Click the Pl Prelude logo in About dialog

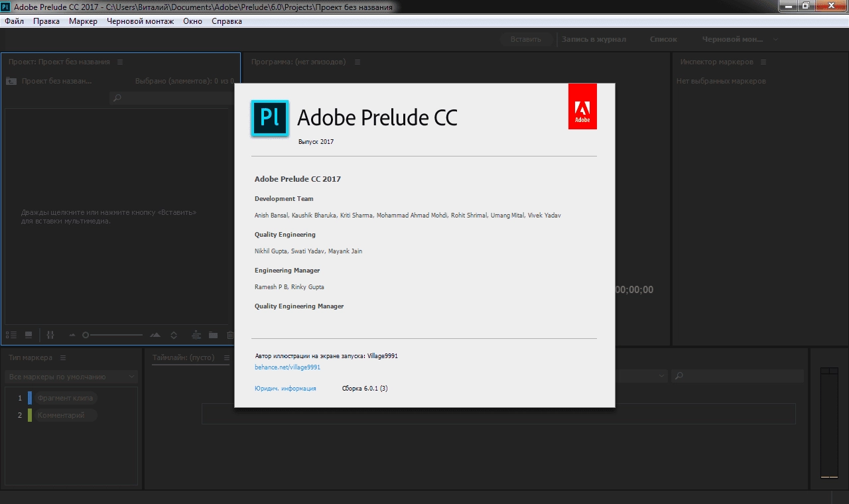point(269,118)
